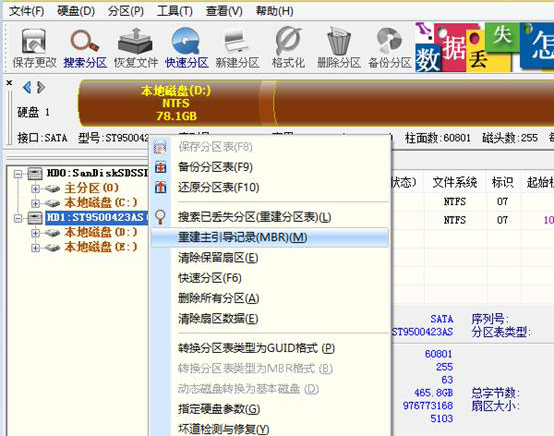The image size is (554, 436).
Task: Click the 本地磁盘(D:) partition bar
Action: (176, 103)
